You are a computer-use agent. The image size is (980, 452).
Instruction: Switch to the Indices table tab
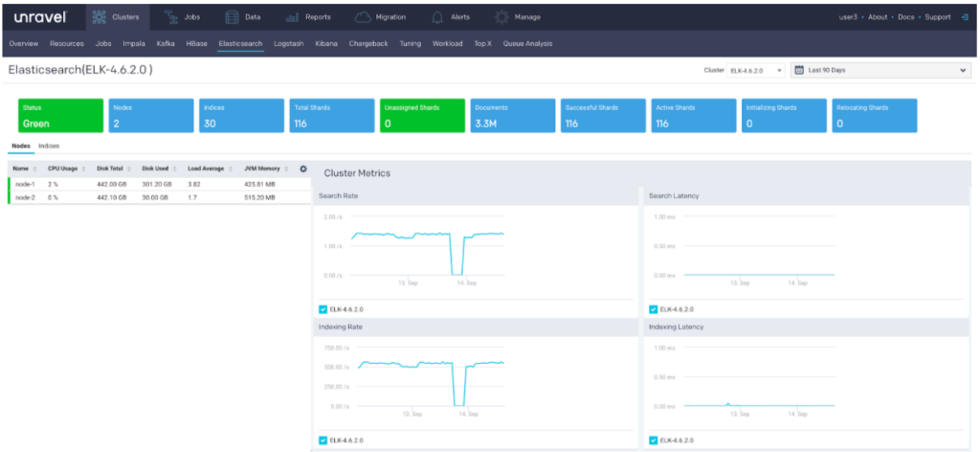(x=50, y=146)
